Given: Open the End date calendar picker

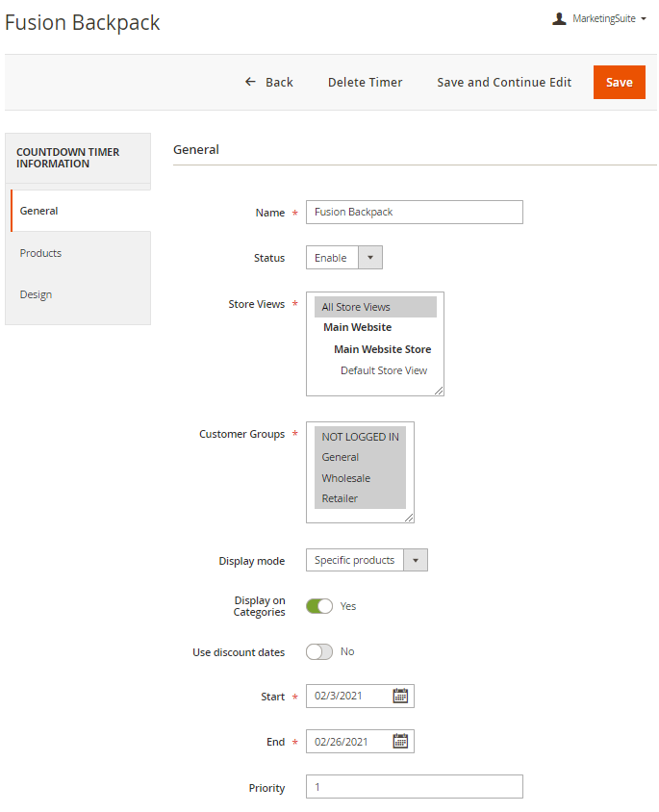Looking at the screenshot, I should [400, 741].
